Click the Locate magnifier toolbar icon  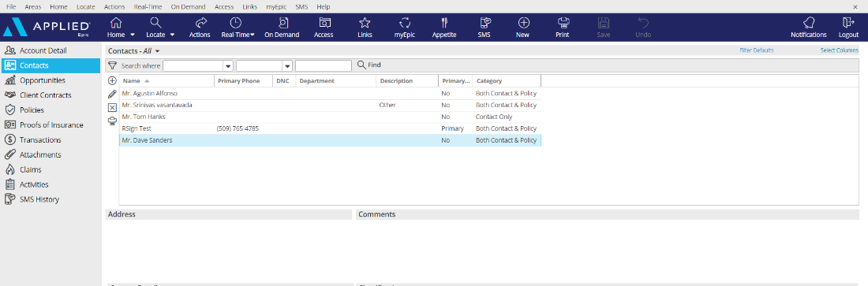coord(156,23)
